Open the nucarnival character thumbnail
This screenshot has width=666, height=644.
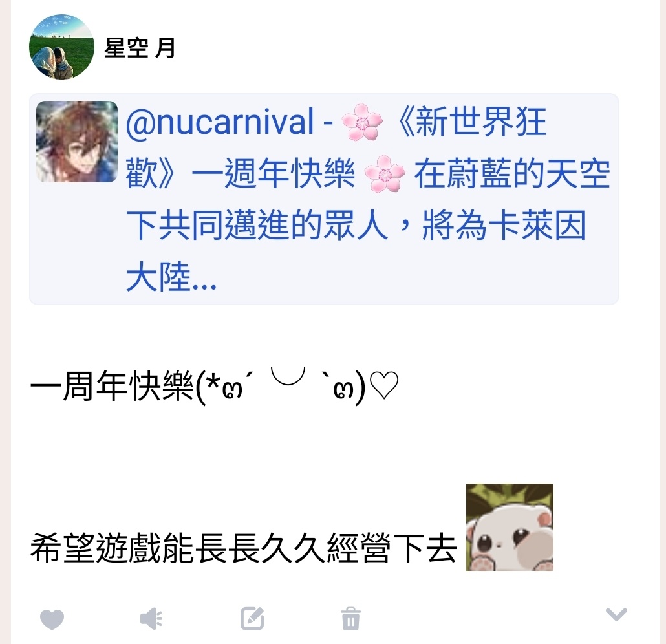click(77, 142)
